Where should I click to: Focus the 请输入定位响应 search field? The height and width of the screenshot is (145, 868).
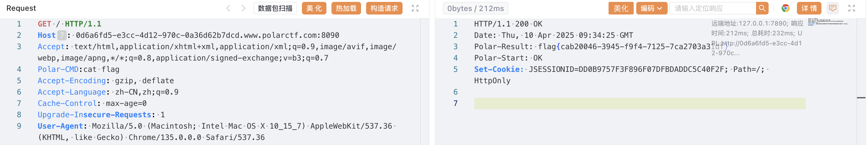(713, 8)
